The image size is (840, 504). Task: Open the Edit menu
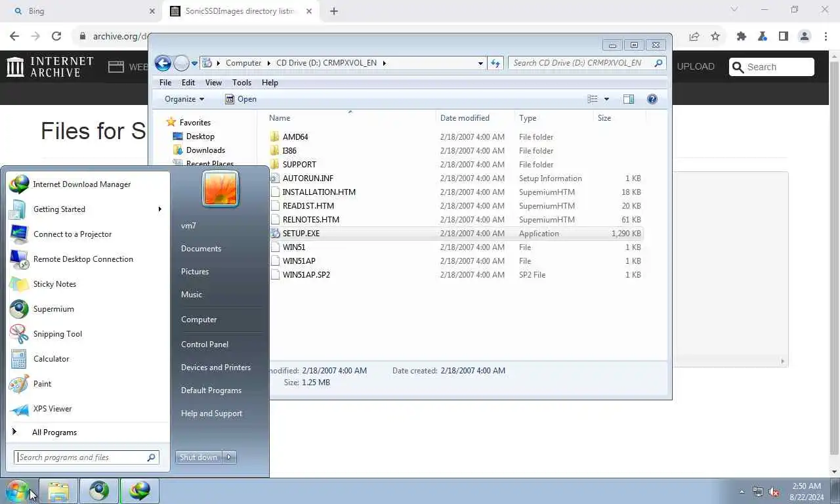click(x=188, y=83)
